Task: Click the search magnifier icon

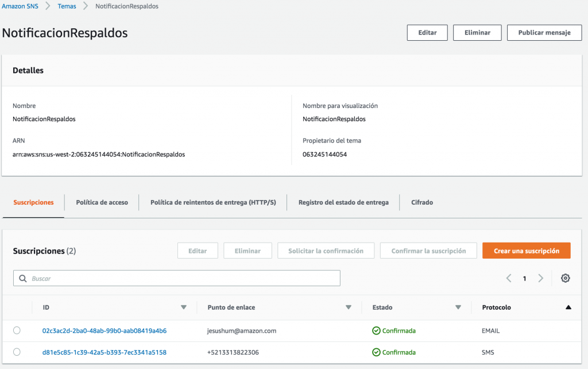Action: pos(23,278)
